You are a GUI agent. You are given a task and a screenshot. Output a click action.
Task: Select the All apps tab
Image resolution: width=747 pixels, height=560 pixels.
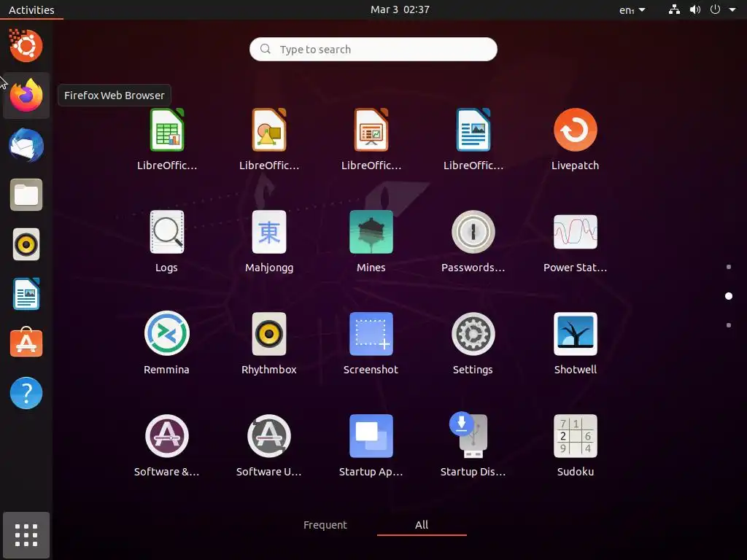tap(422, 525)
